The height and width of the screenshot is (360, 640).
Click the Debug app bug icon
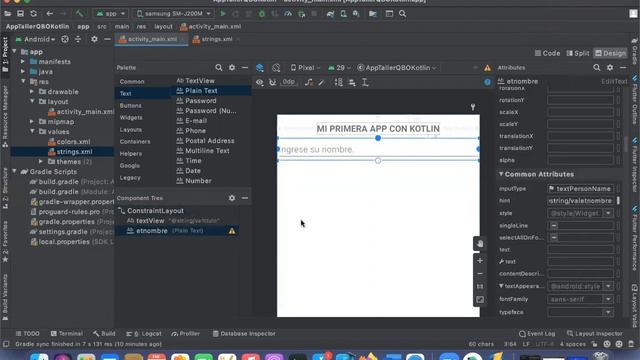coord(262,13)
